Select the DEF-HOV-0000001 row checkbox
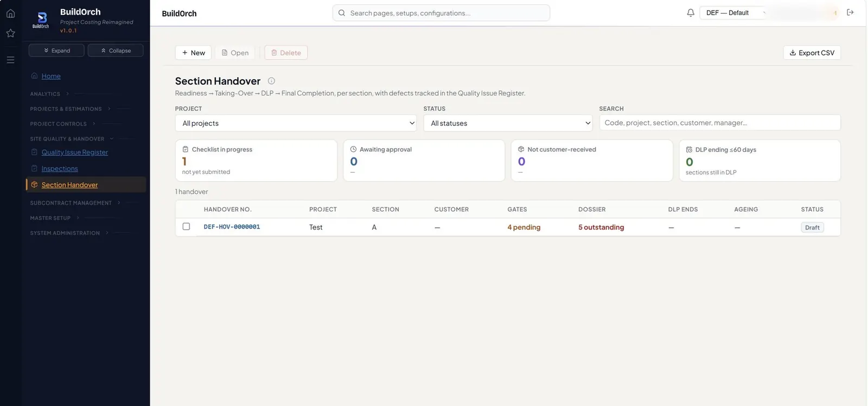 click(186, 226)
